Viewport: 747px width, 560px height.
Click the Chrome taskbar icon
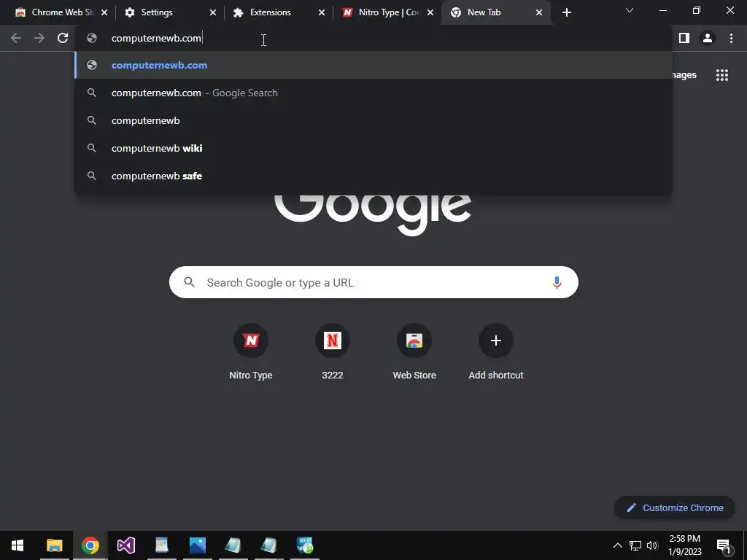[90, 545]
